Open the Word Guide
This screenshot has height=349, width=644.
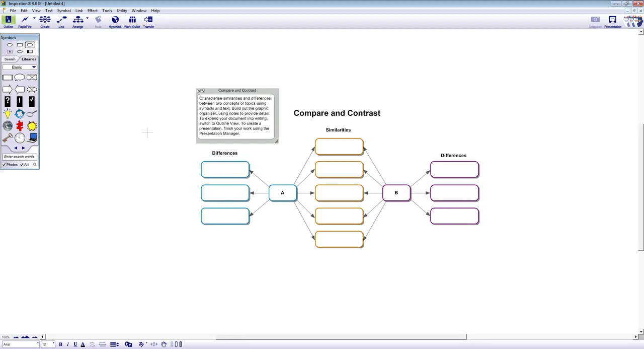pyautogui.click(x=132, y=21)
